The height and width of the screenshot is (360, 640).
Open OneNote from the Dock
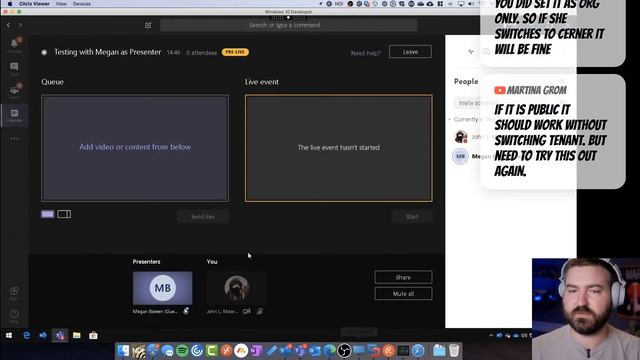(256, 351)
